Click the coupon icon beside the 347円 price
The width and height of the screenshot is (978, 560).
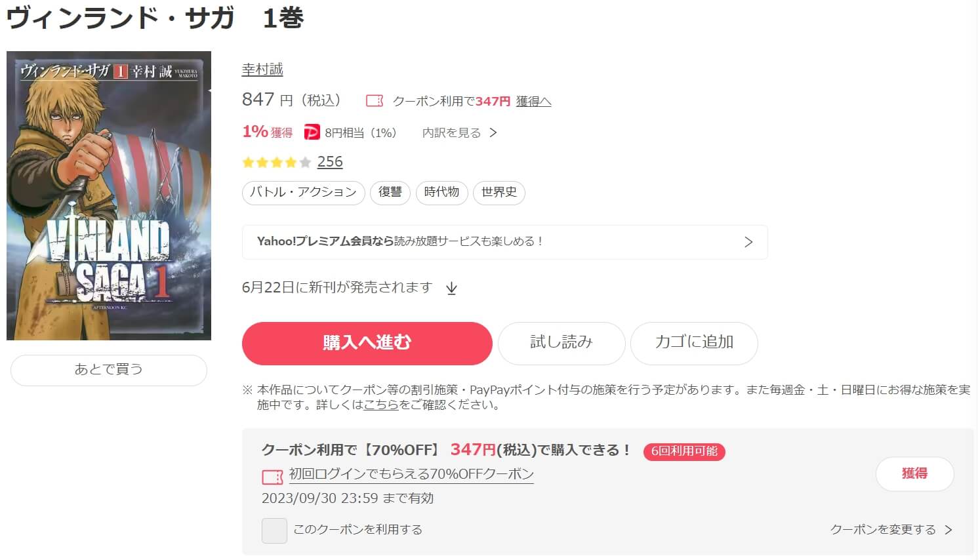375,101
